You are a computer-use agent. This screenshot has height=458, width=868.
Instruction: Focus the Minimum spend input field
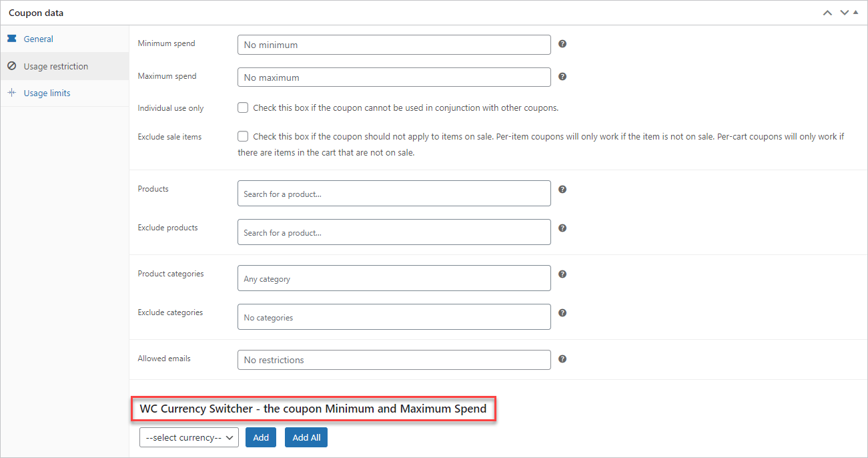tap(394, 45)
